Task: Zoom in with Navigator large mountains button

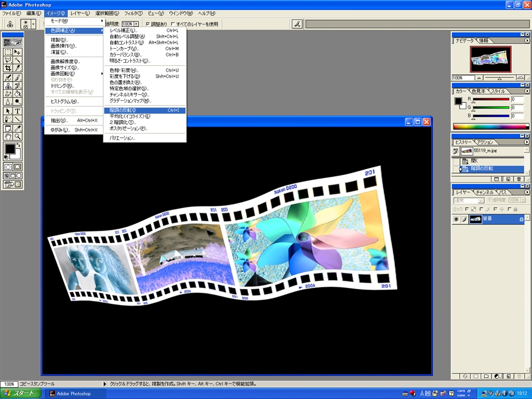Action: pos(520,78)
